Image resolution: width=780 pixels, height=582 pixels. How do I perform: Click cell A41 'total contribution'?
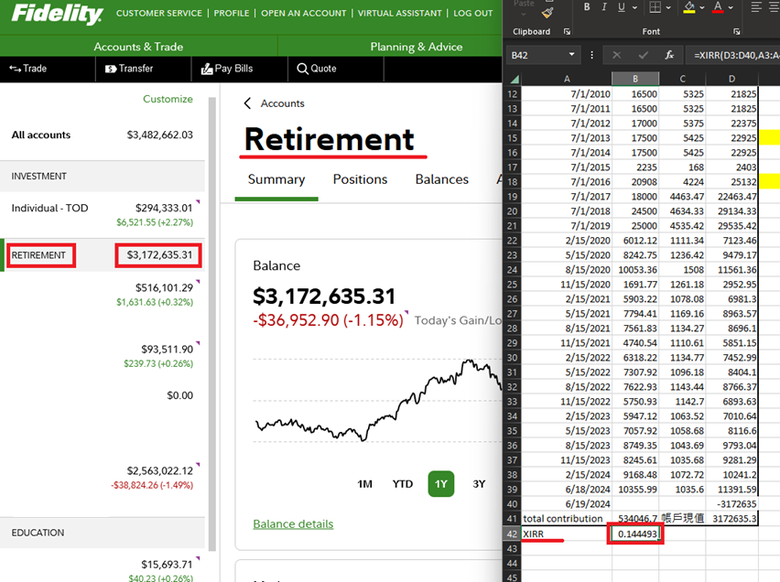point(567,519)
